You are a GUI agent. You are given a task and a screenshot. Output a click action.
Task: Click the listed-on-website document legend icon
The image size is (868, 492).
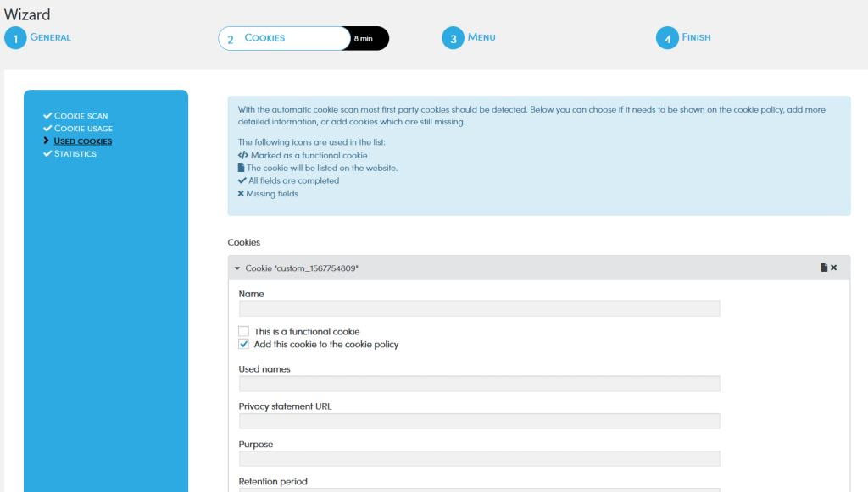coord(241,168)
